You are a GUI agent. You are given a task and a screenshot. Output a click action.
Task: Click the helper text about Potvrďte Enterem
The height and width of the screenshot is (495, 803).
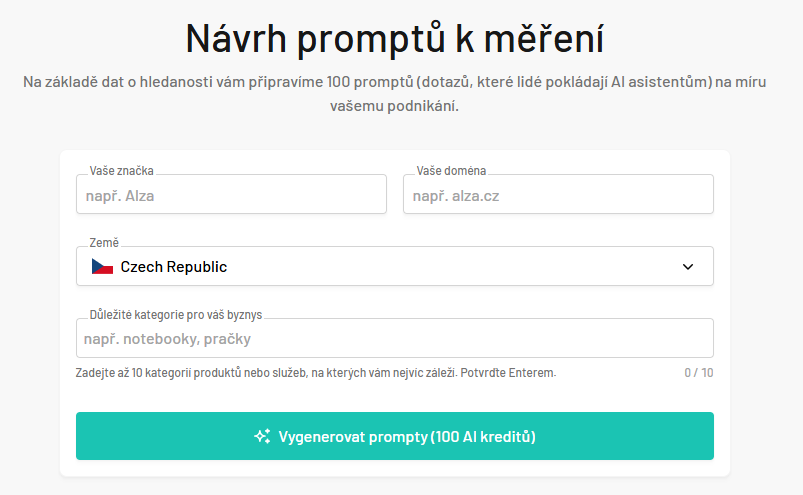coord(315,373)
